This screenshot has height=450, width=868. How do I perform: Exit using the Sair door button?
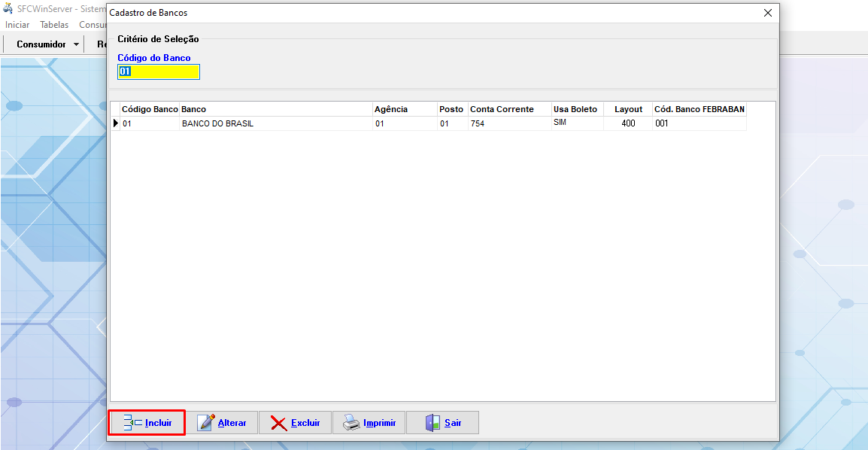pos(443,423)
